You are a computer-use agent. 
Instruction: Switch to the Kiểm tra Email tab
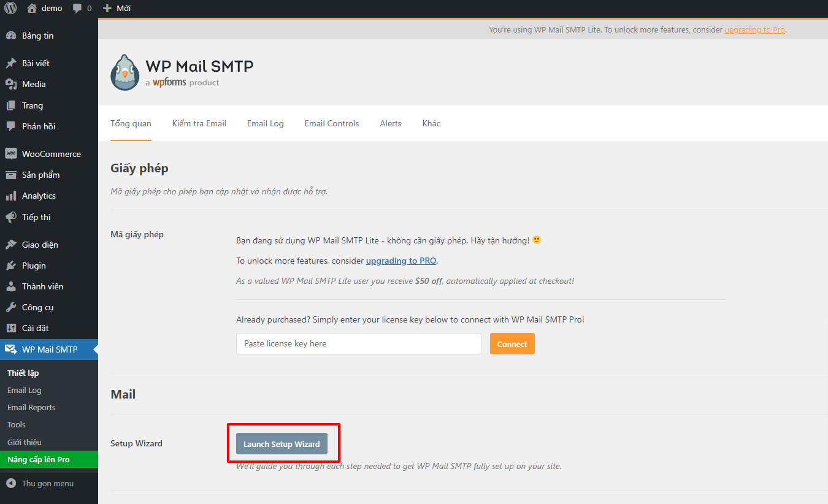coord(199,123)
